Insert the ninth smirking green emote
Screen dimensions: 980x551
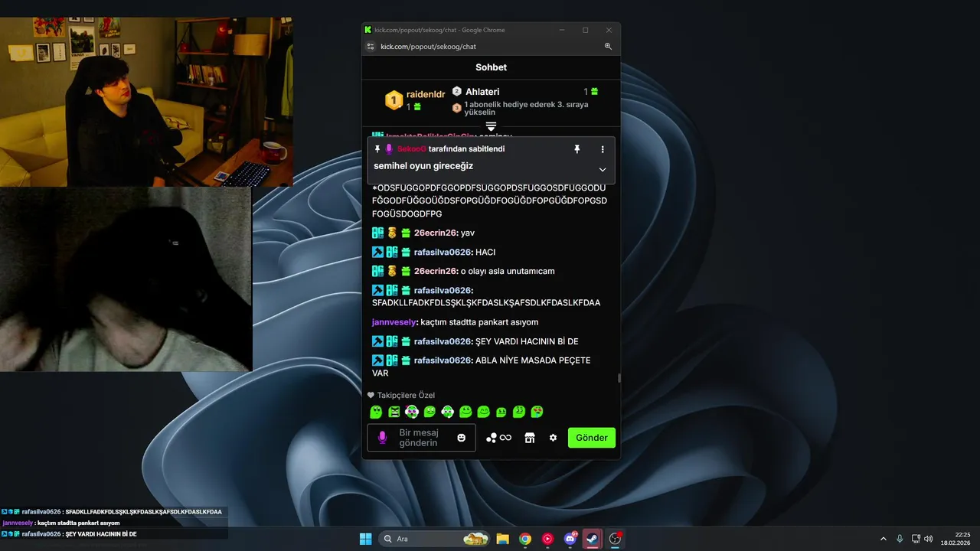(519, 412)
